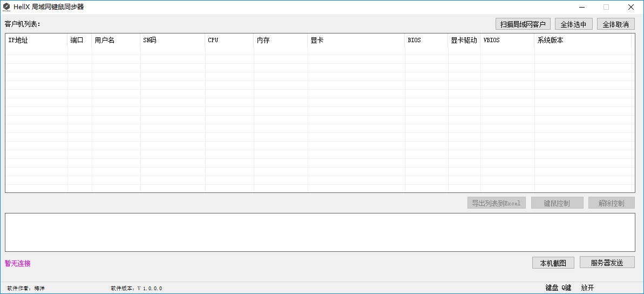Click the VBIOS column header

[x=507, y=41]
